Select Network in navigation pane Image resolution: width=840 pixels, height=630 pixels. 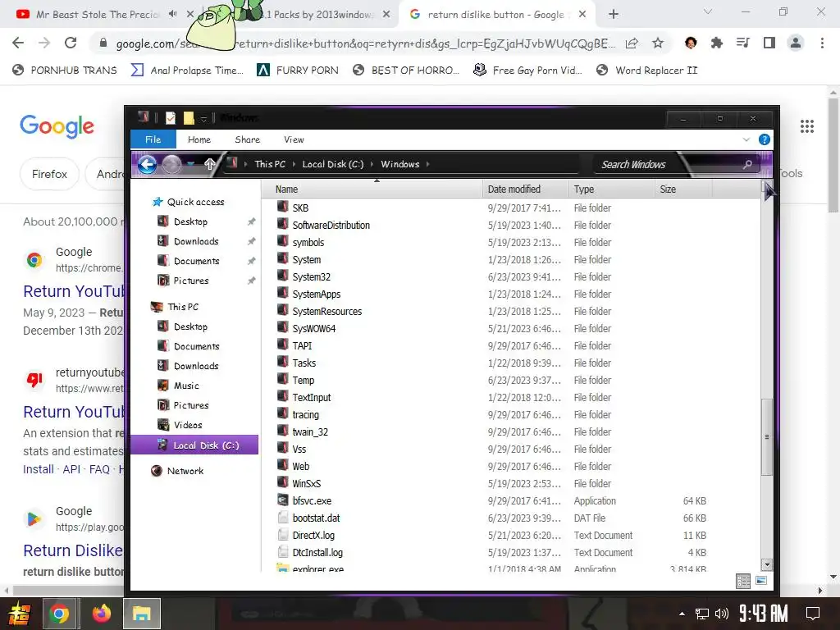(185, 471)
